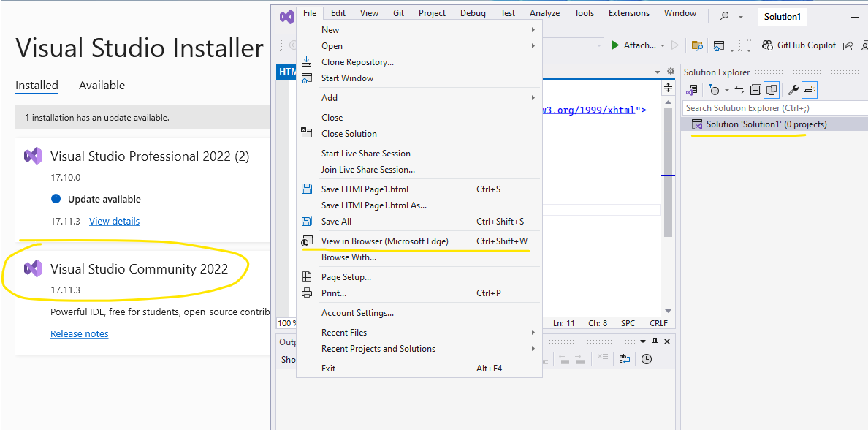Toggle auto-hide pin on Output panel
Viewport: 868px width, 430px height.
[x=655, y=342]
